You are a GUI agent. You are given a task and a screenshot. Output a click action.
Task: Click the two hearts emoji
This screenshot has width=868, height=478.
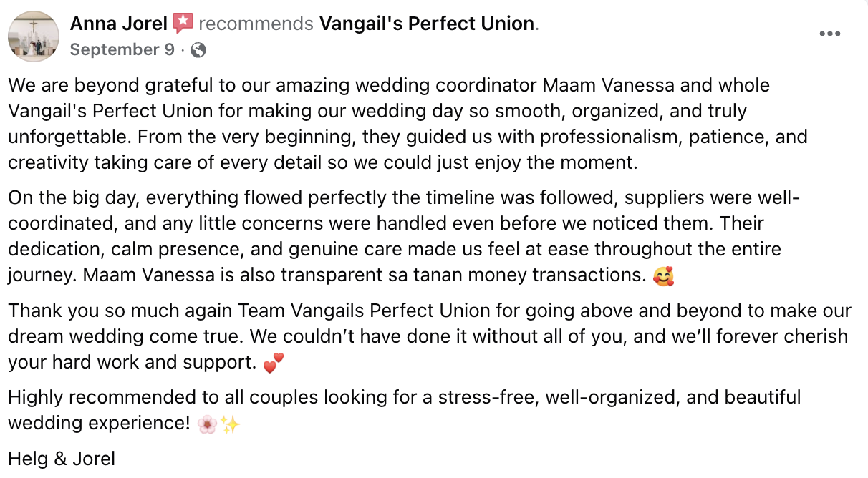coord(274,364)
